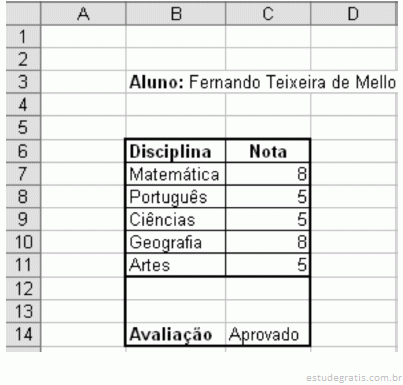
Task: Select column B header
Action: coord(176,14)
